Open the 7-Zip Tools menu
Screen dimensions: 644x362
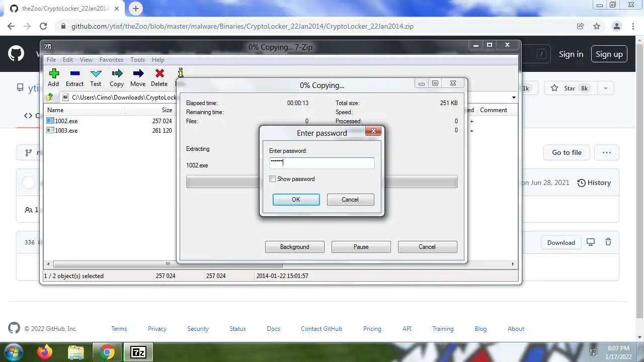click(x=137, y=59)
